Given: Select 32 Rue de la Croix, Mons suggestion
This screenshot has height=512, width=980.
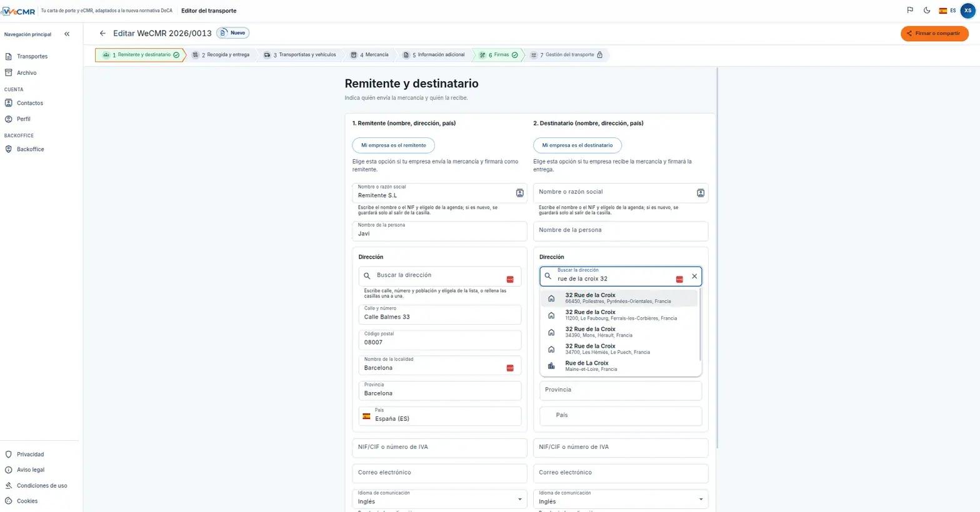Looking at the screenshot, I should pos(620,332).
